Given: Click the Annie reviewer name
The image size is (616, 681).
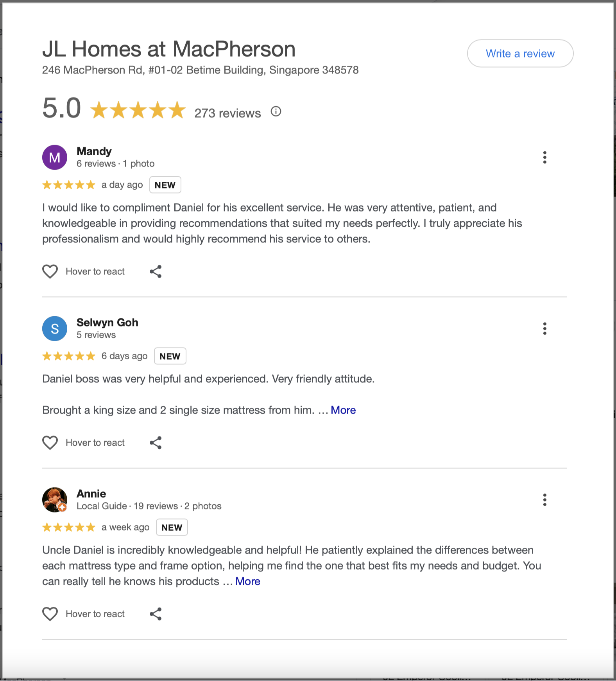Looking at the screenshot, I should 91,494.
